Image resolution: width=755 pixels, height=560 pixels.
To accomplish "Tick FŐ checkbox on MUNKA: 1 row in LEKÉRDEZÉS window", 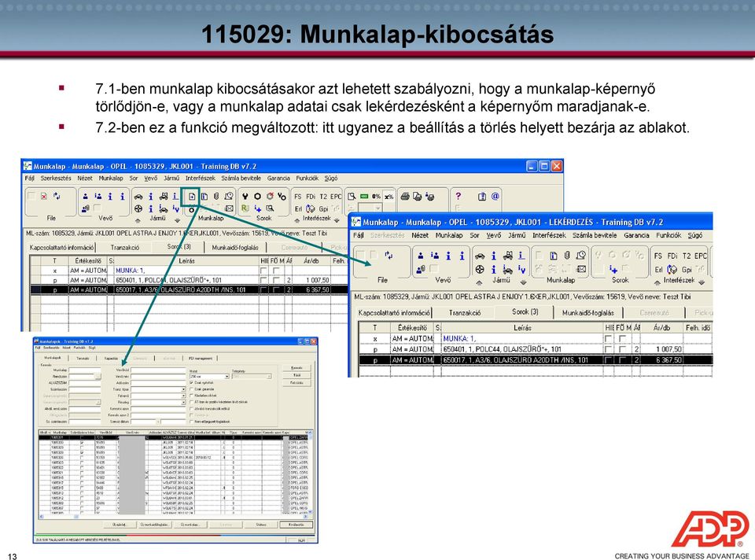I will coord(621,338).
